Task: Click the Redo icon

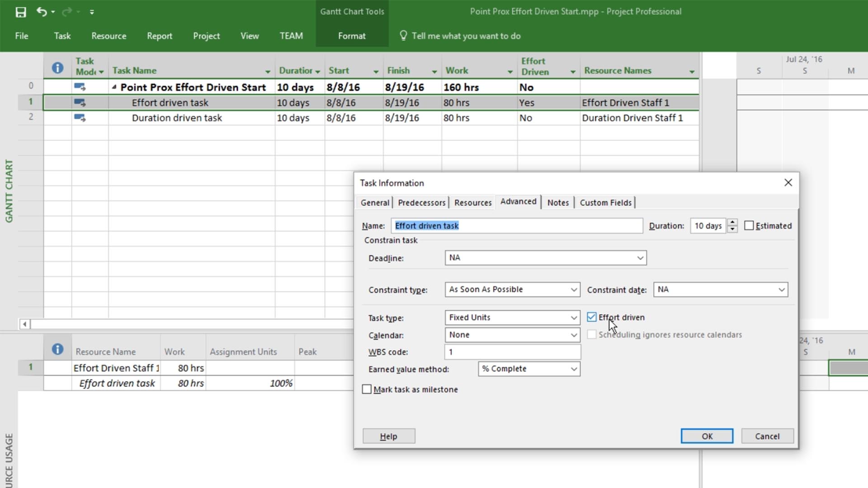Action: 66,12
